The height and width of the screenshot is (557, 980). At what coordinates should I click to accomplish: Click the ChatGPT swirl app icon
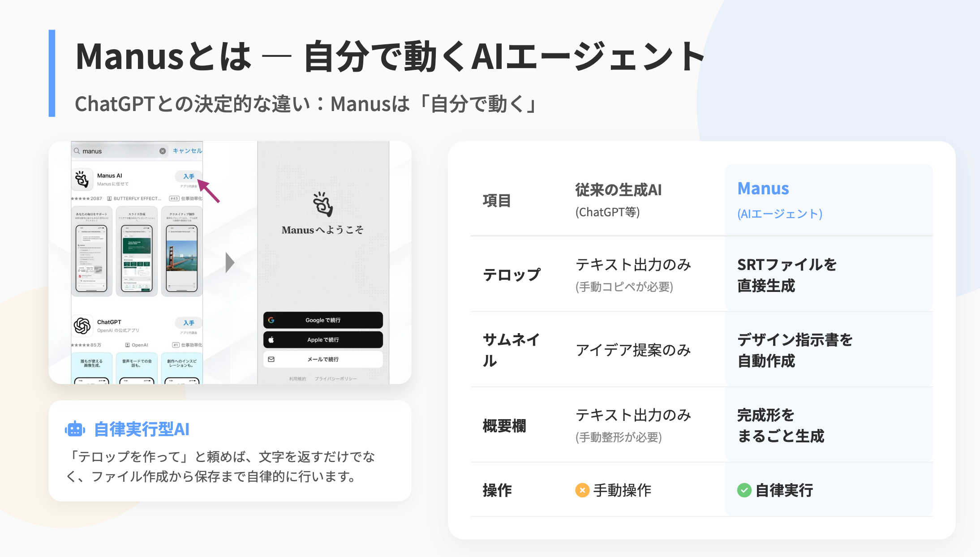(82, 326)
